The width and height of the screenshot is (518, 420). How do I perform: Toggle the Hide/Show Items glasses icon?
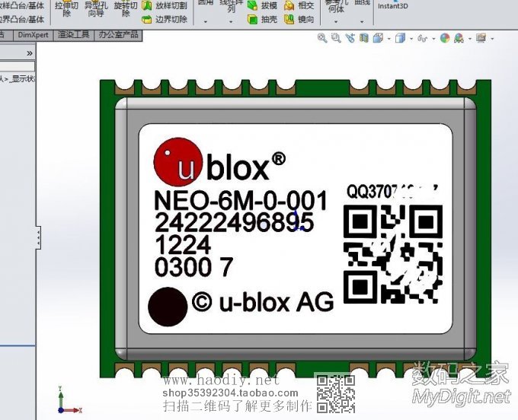[424, 37]
